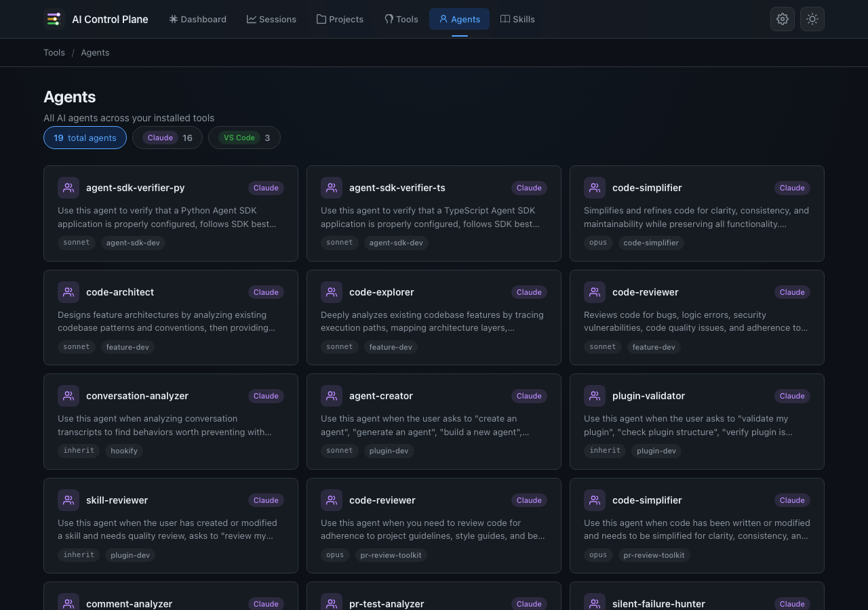Filter agents by the Claude 16 pill
The image size is (868, 610).
pyautogui.click(x=167, y=138)
